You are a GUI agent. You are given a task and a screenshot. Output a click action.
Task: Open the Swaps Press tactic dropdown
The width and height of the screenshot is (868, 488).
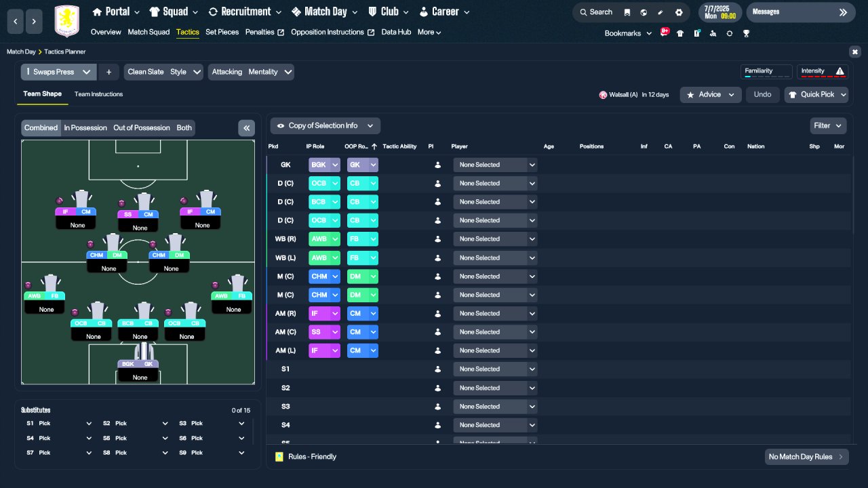59,72
